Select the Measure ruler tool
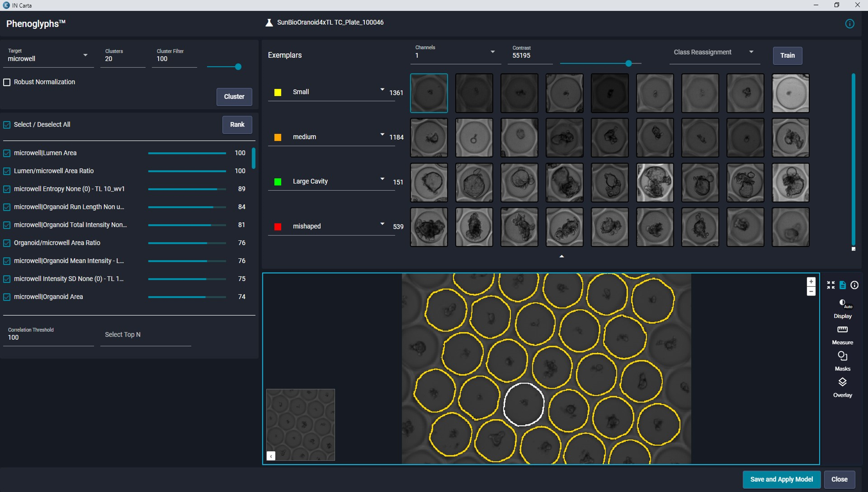The image size is (868, 492). (842, 335)
